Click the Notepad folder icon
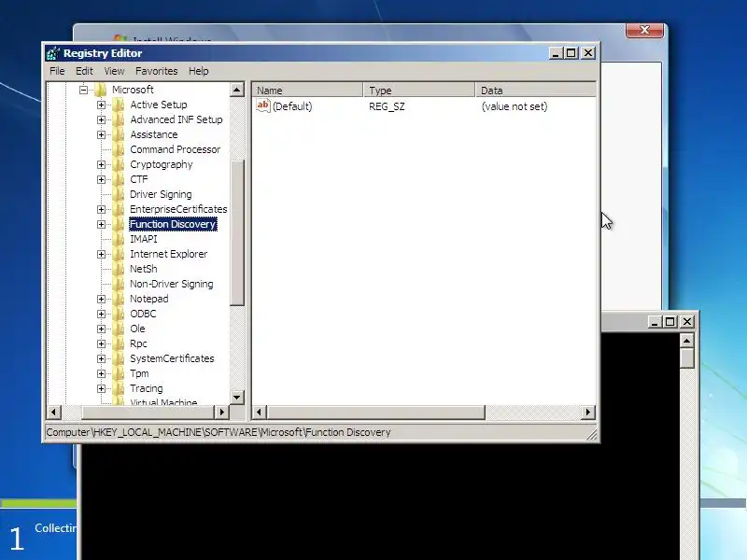The width and height of the screenshot is (747, 560). (119, 299)
